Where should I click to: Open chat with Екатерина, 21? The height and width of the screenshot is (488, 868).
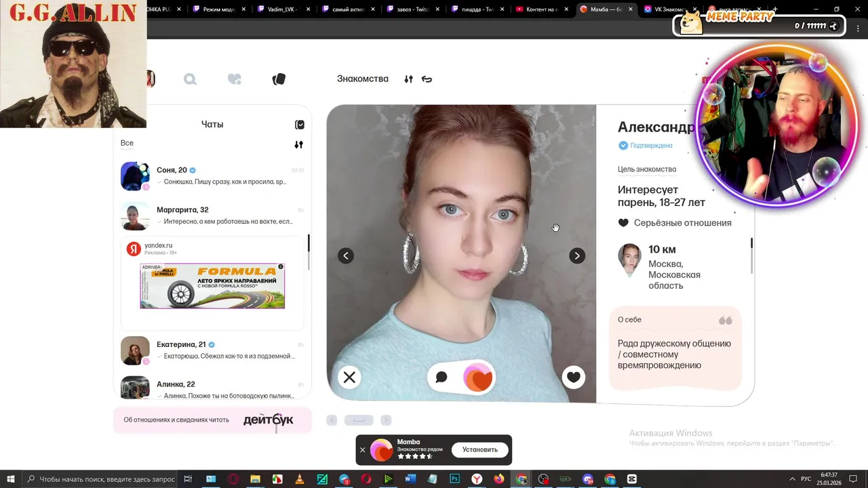point(212,350)
